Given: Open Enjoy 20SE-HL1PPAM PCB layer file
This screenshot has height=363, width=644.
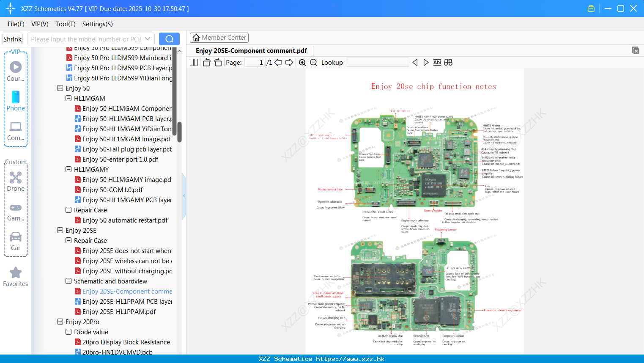Looking at the screenshot, I should point(123,301).
